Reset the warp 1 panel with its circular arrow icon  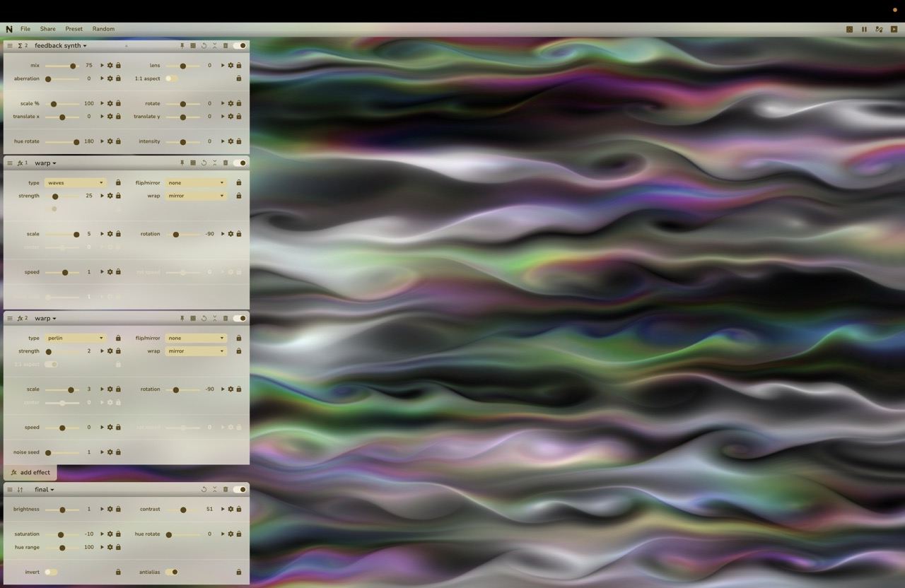tap(204, 163)
